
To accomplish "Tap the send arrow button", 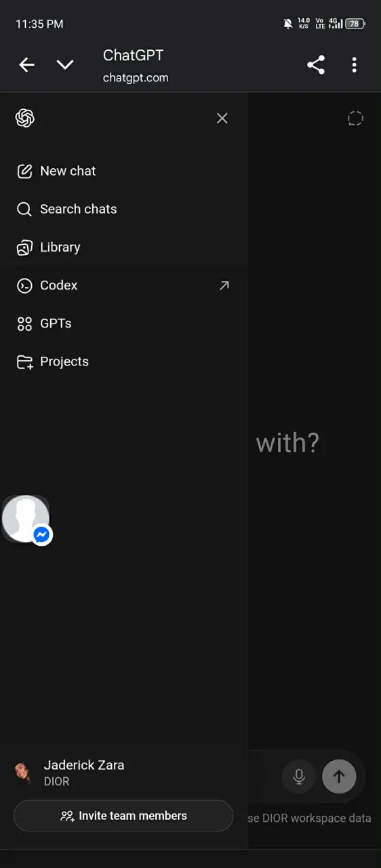I will point(339,776).
